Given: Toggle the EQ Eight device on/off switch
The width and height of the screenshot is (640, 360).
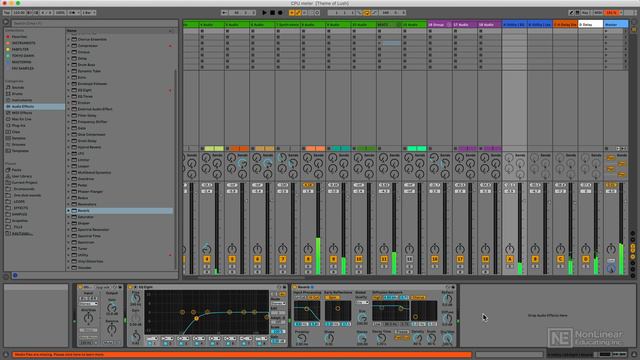Looking at the screenshot, I should tap(131, 287).
